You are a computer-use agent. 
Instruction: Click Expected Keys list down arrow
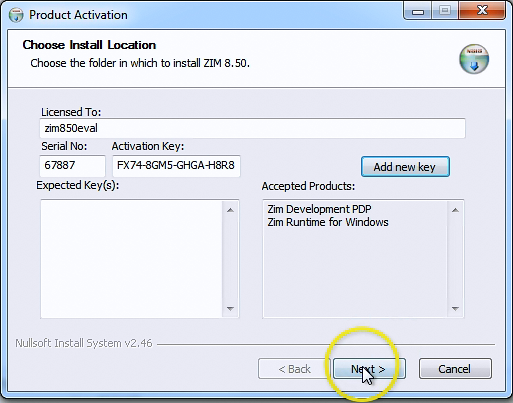click(230, 309)
